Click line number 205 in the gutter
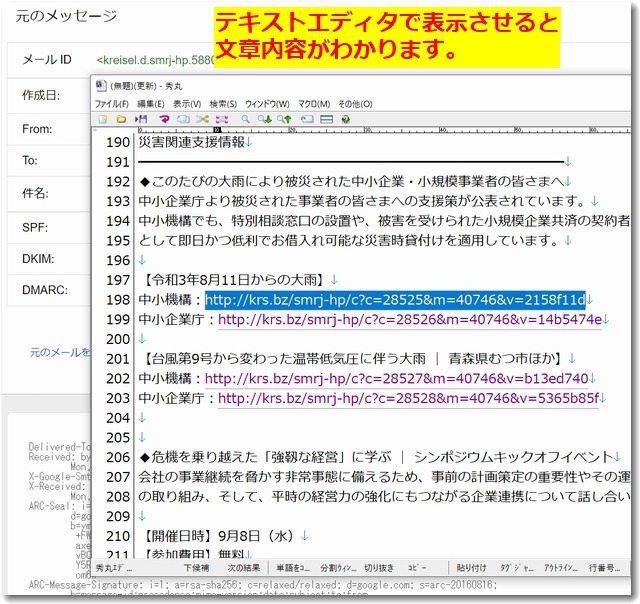 (x=118, y=437)
